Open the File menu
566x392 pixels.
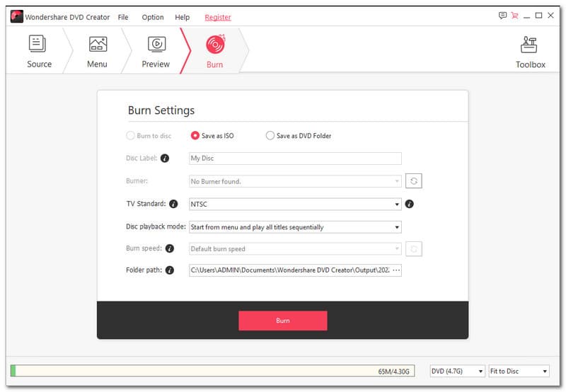[x=123, y=17]
